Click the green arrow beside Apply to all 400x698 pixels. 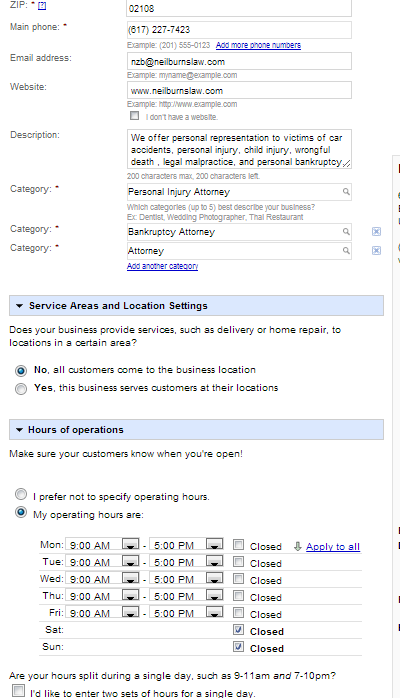(x=298, y=547)
